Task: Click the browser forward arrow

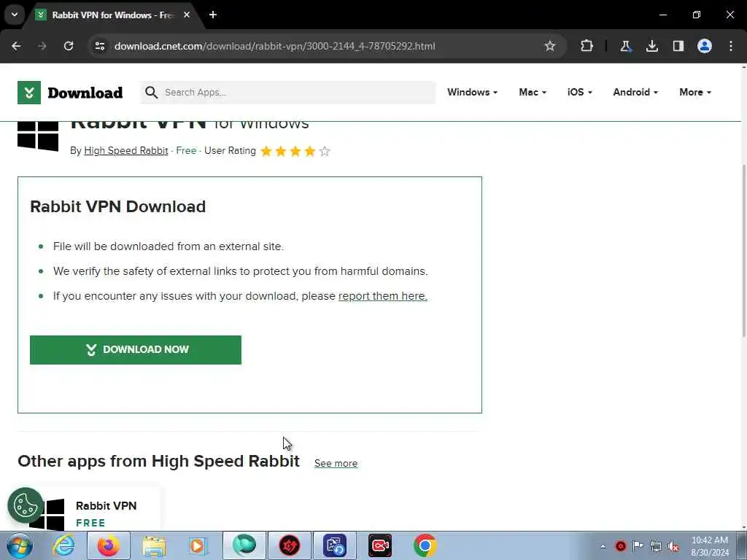Action: tap(42, 46)
